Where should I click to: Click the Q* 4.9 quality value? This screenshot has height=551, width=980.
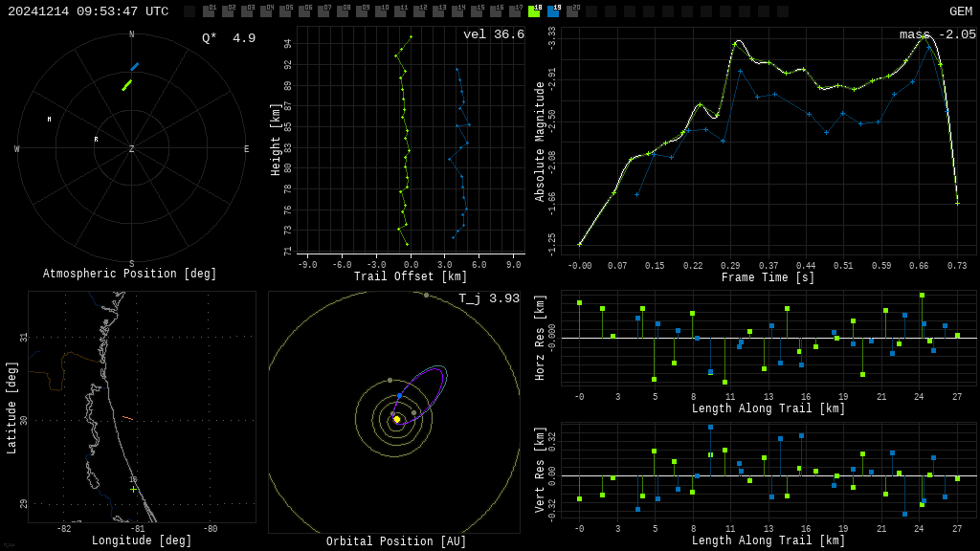(228, 38)
